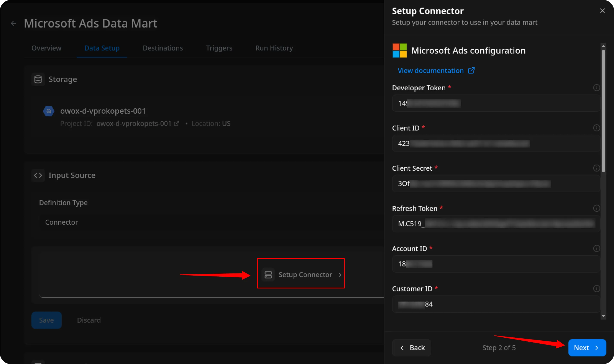Click the Account ID info icon
This screenshot has height=364, width=614.
tap(596, 249)
